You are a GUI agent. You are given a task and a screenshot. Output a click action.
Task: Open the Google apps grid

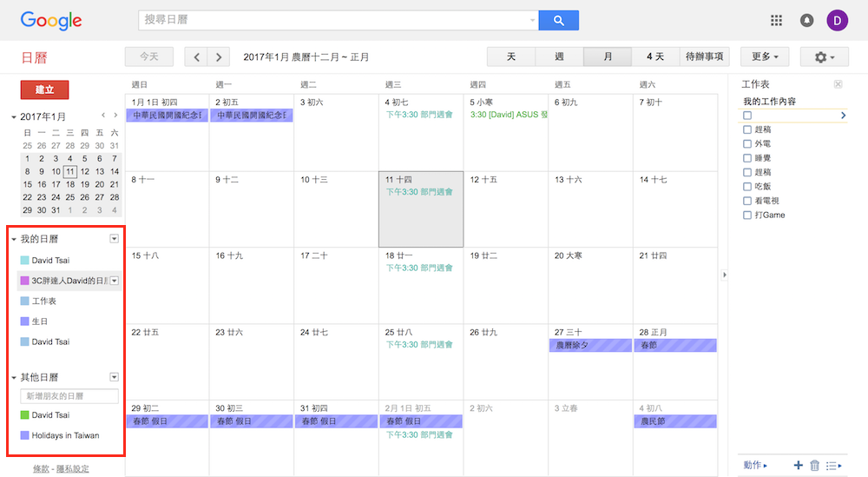coord(776,20)
